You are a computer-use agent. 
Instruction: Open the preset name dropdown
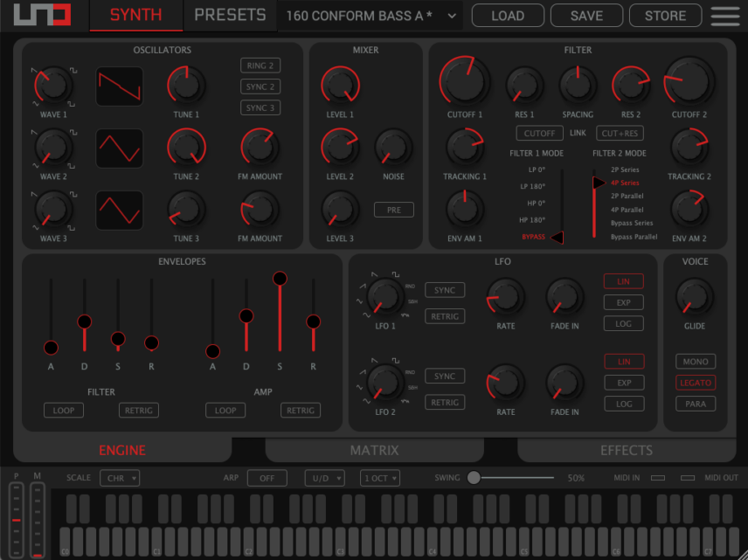click(371, 16)
